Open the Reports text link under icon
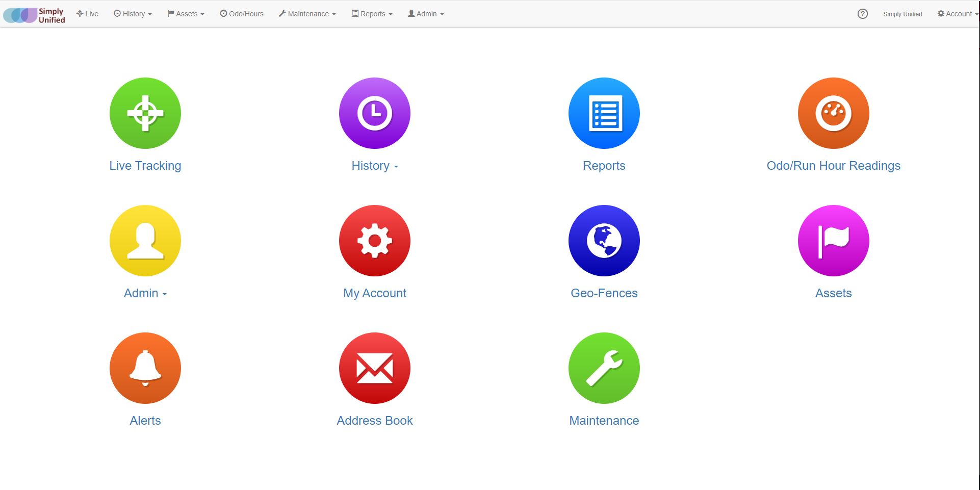Image resolution: width=980 pixels, height=490 pixels. (x=604, y=166)
